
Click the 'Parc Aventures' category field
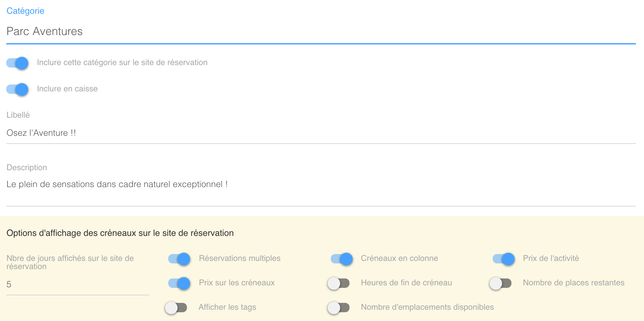(x=321, y=32)
